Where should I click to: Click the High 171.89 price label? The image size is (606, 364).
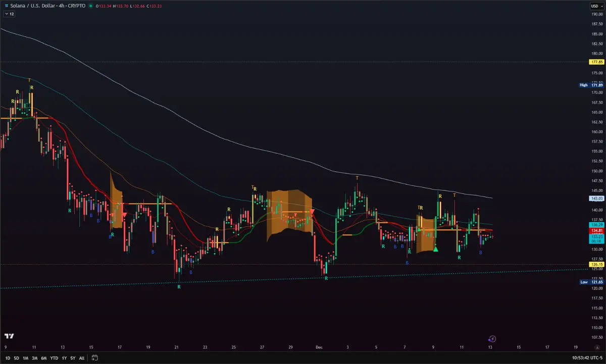pos(592,85)
